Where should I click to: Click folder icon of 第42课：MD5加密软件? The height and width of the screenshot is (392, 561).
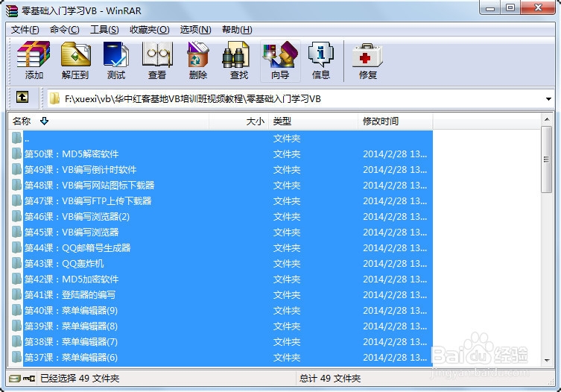point(16,279)
